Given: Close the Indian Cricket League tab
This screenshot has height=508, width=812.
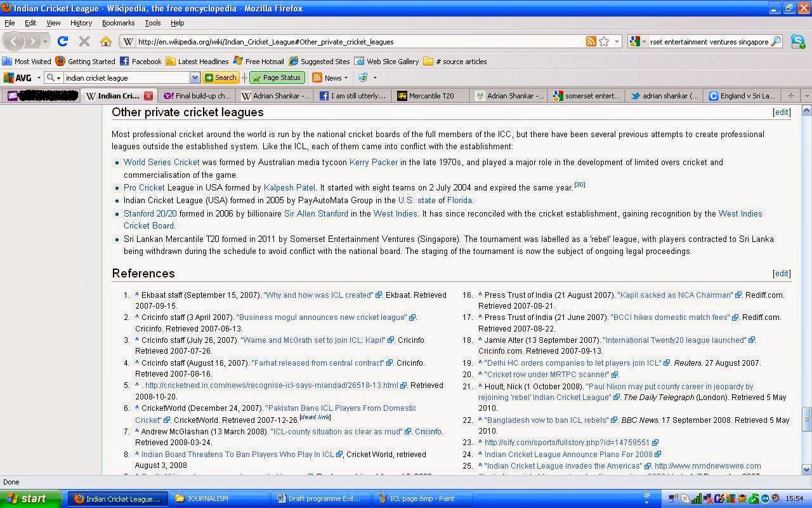Looking at the screenshot, I should click(148, 96).
